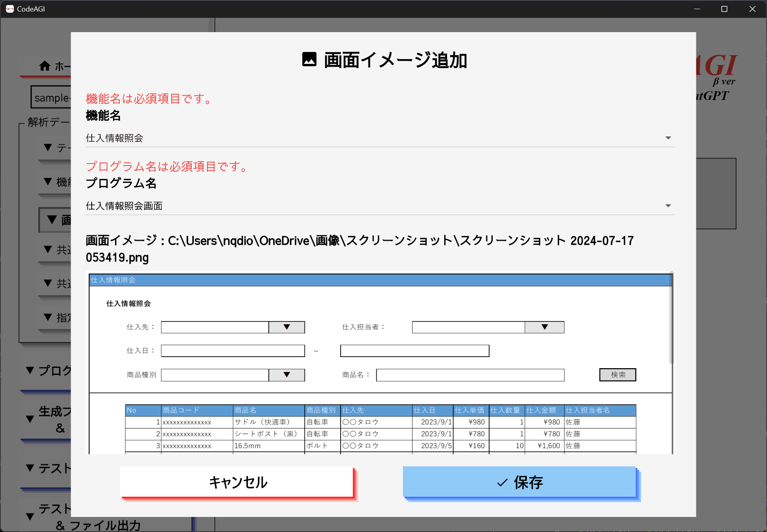Expand the テスト & ファイル出力 section triangle

click(x=30, y=517)
